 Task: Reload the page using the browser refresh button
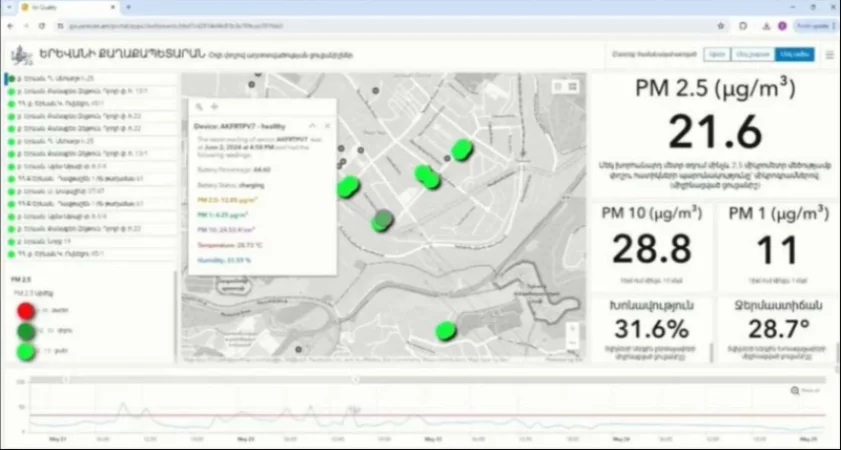[41, 25]
